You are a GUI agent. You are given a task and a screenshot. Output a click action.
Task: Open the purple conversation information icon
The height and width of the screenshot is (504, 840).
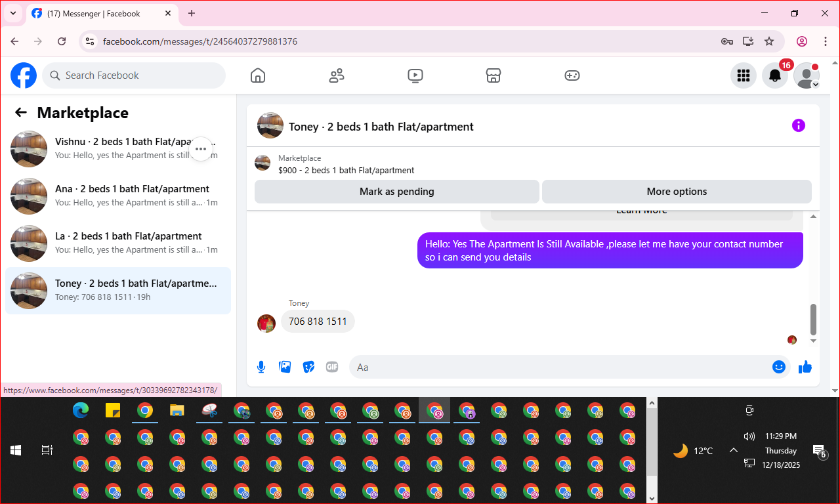(x=799, y=125)
